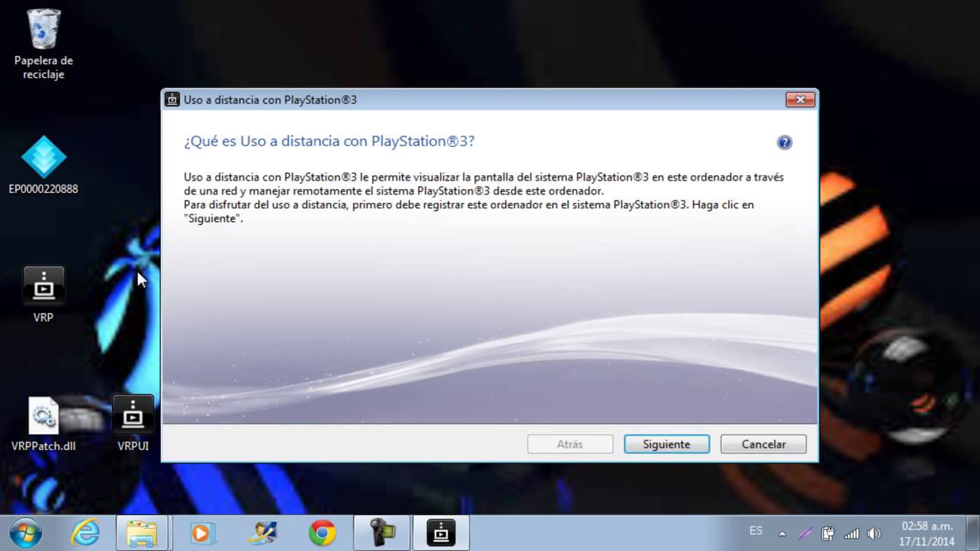
Task: Show hidden system tray icons
Action: [x=782, y=533]
